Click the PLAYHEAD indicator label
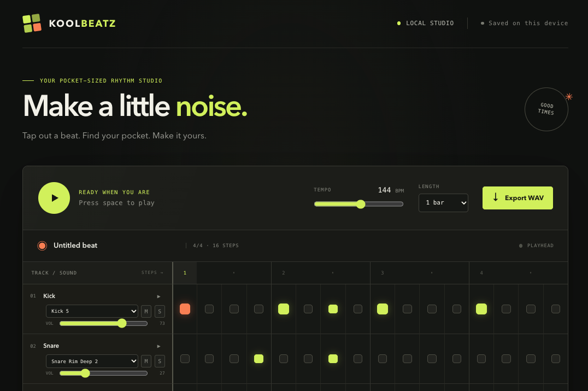Screen dimensions: 588x391 click(x=540, y=246)
